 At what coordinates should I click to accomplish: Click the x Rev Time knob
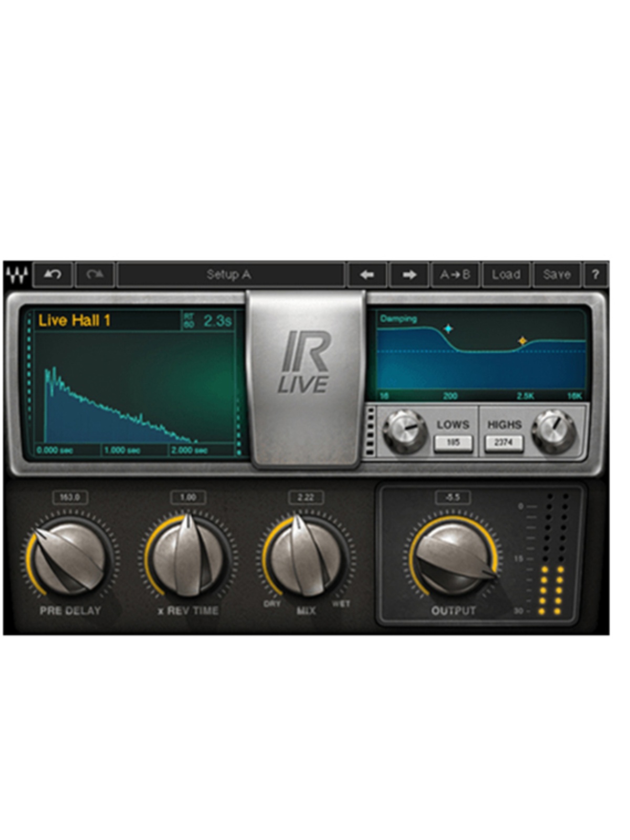[x=188, y=558]
